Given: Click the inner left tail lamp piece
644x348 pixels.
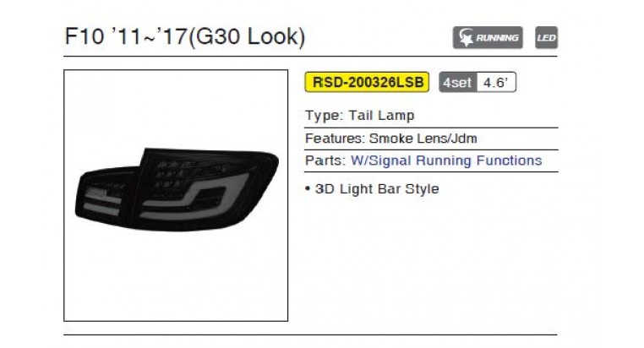Looking at the screenshot, I should [106, 198].
